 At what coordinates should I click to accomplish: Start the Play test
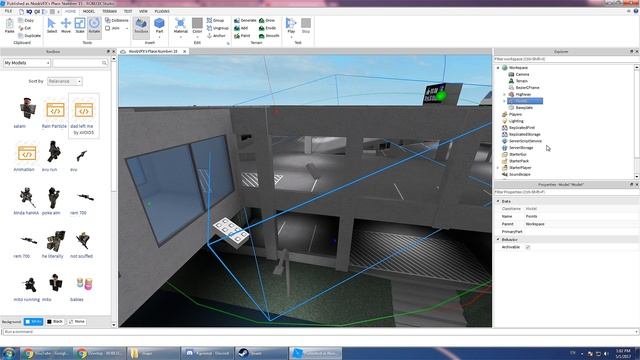coord(291,24)
